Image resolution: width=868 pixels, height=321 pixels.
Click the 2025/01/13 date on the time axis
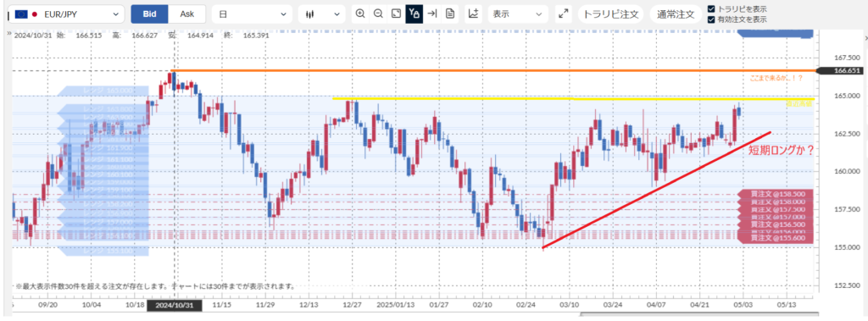point(395,305)
